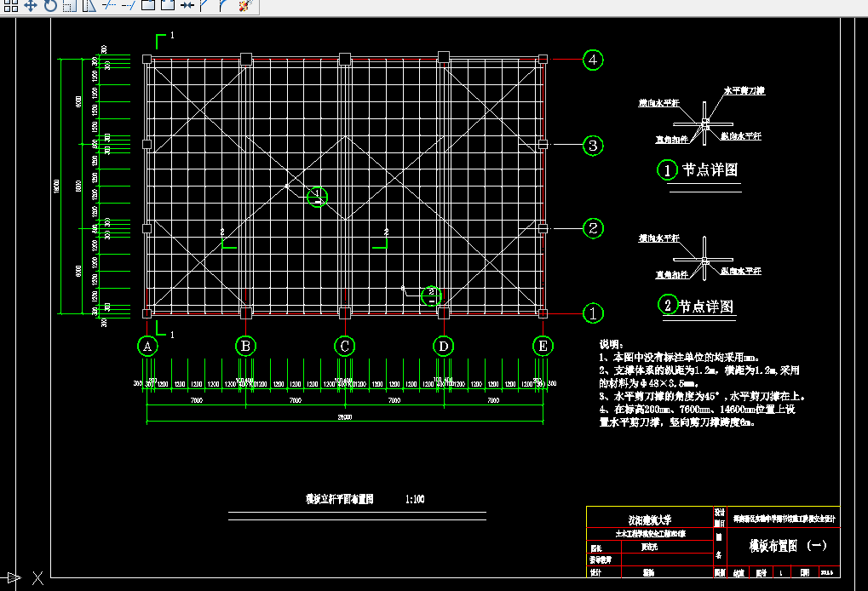Viewport: 868px width, 591px height.
Task: Choose the Chamfer tool icon
Action: tap(204, 5)
